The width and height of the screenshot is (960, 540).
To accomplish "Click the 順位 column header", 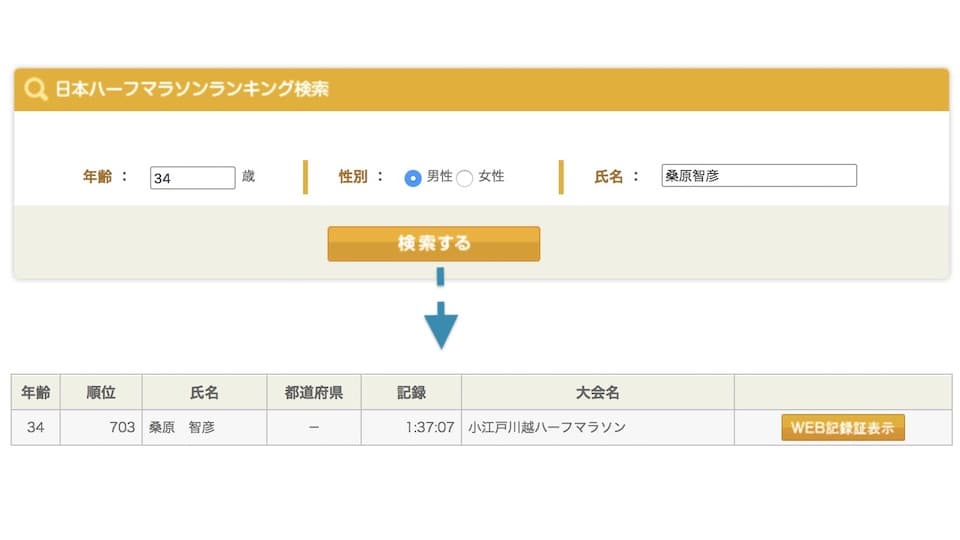I will [x=101, y=392].
